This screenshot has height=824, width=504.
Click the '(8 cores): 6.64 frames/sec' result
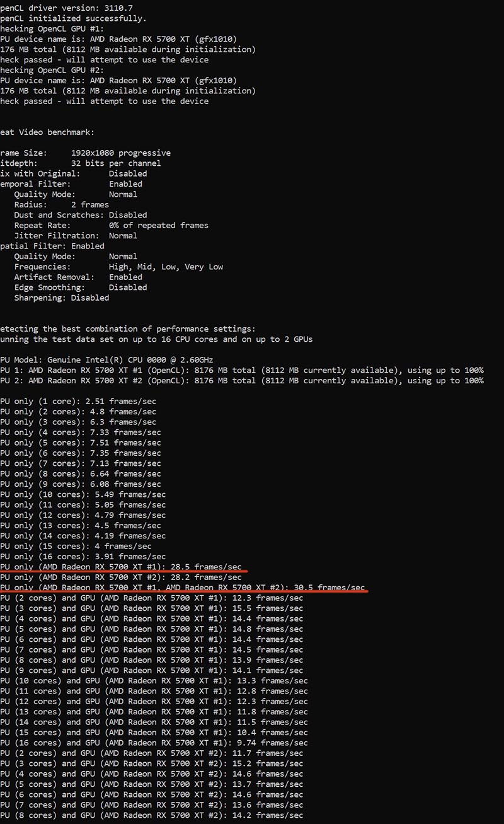pyautogui.click(x=81, y=473)
